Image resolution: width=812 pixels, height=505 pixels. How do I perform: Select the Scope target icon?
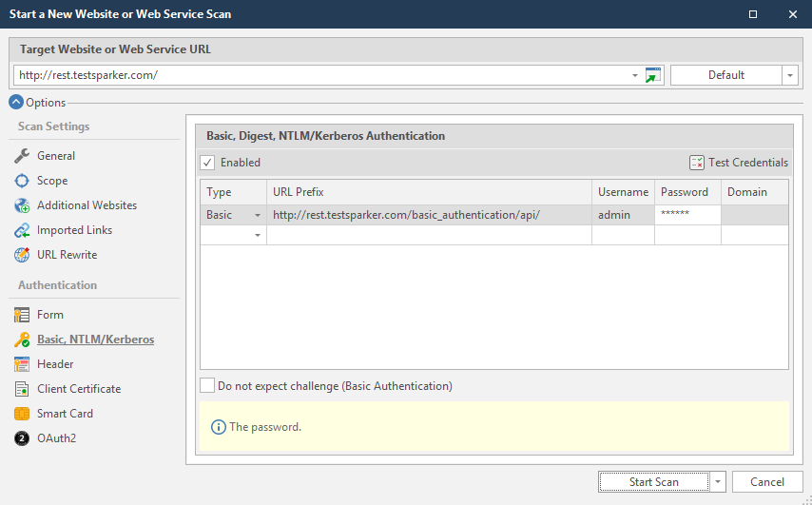(22, 181)
